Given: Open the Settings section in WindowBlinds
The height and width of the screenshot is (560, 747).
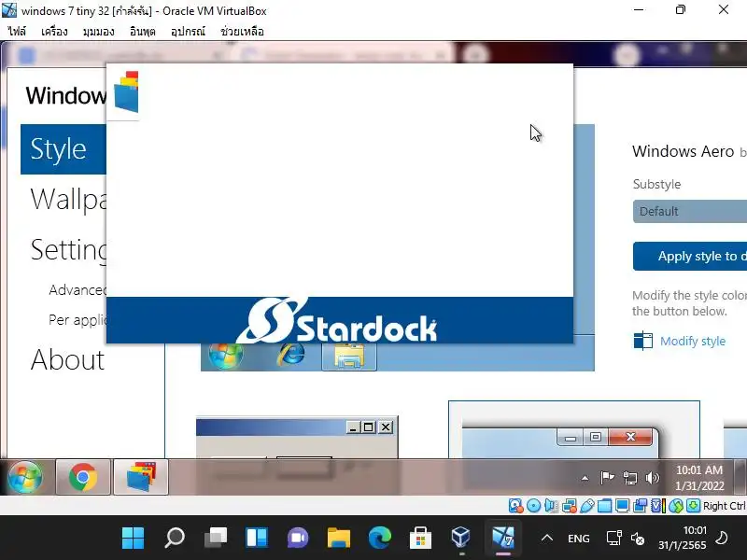Looking at the screenshot, I should click(68, 249).
